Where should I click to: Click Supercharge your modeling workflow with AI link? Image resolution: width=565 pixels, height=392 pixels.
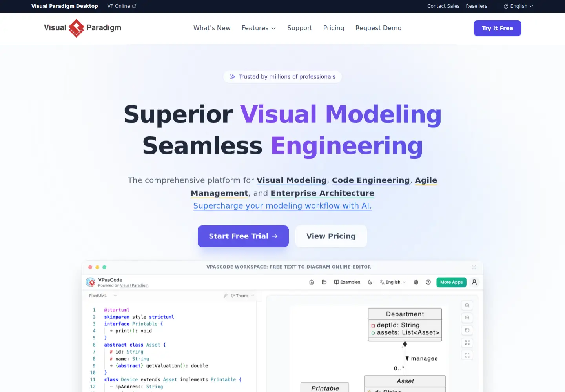tap(282, 206)
